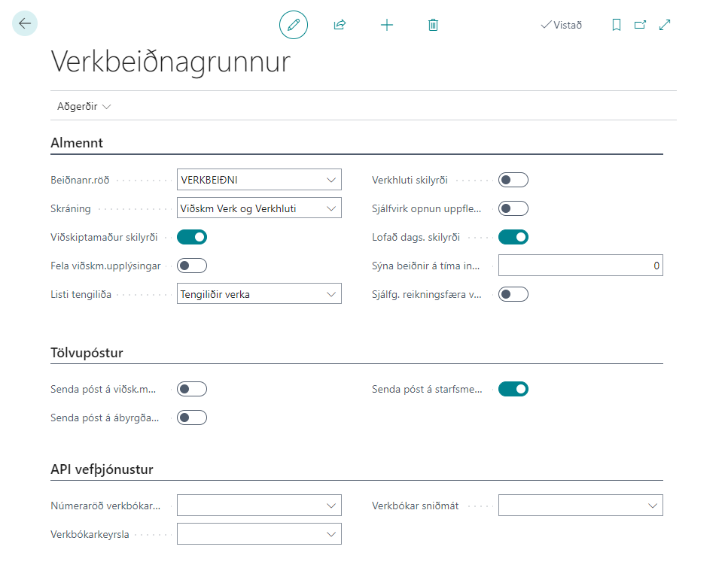The height and width of the screenshot is (580, 728).
Task: Open page in new window icon
Action: coord(640,25)
